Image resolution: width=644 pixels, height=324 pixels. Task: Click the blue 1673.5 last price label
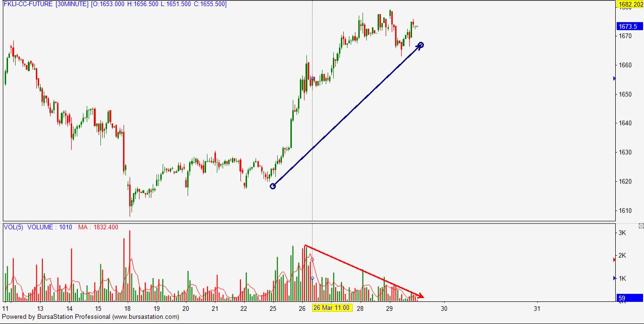click(629, 27)
